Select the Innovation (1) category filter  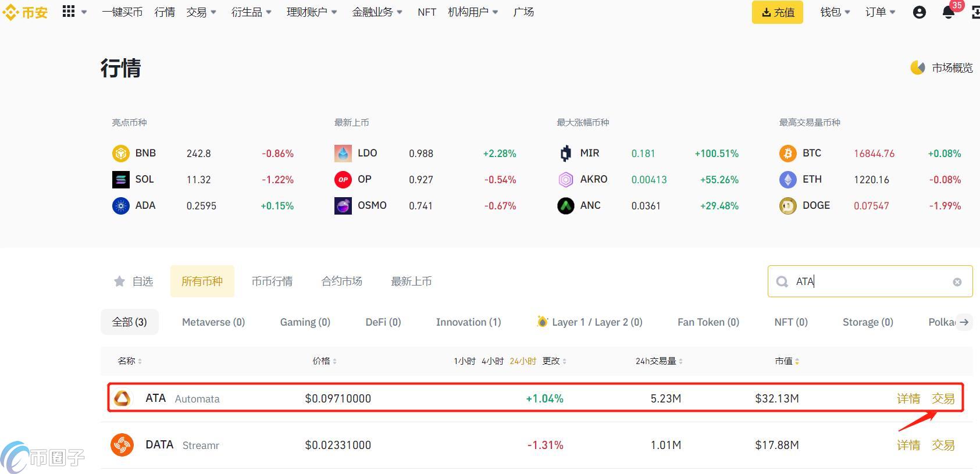[468, 322]
